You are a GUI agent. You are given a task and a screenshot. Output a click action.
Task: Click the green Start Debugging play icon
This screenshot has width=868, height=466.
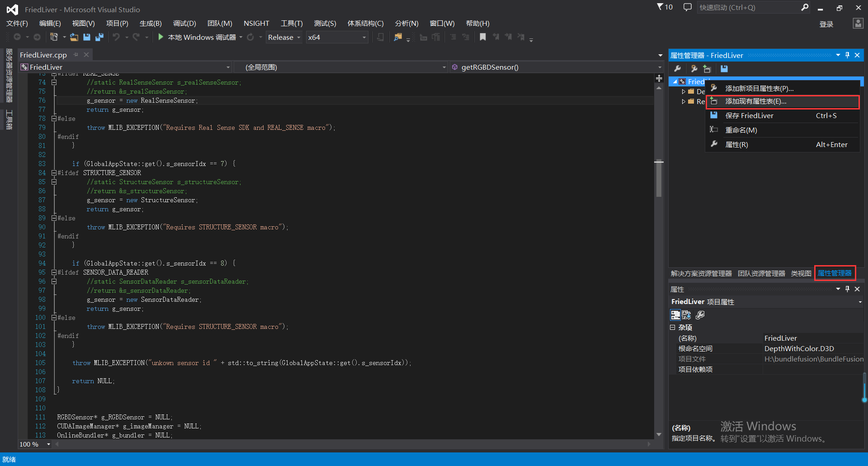click(x=160, y=37)
